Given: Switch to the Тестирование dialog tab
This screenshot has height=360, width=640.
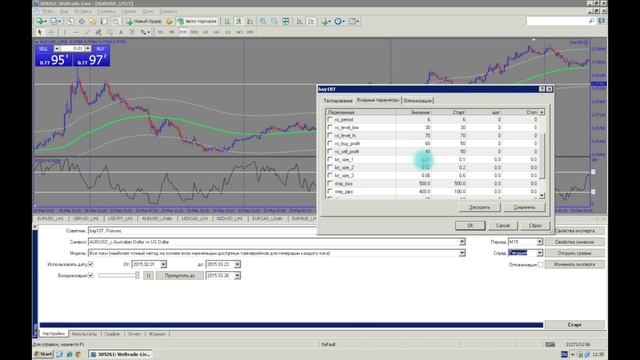Looking at the screenshot, I should point(338,100).
